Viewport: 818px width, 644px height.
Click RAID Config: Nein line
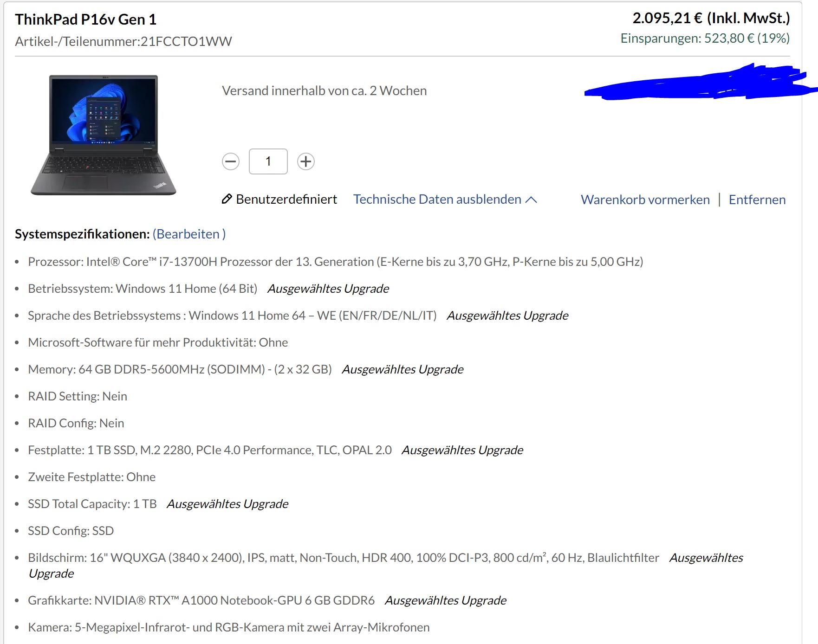pyautogui.click(x=76, y=423)
